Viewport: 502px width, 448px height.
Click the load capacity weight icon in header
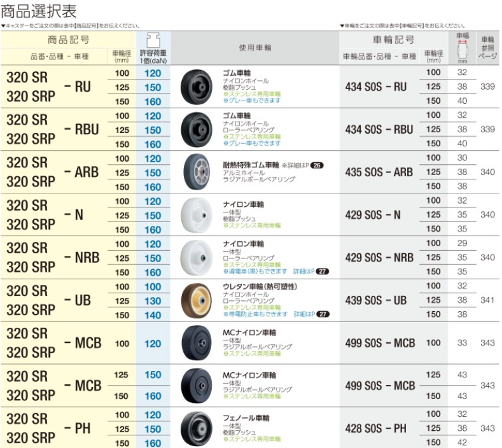pyautogui.click(x=153, y=39)
